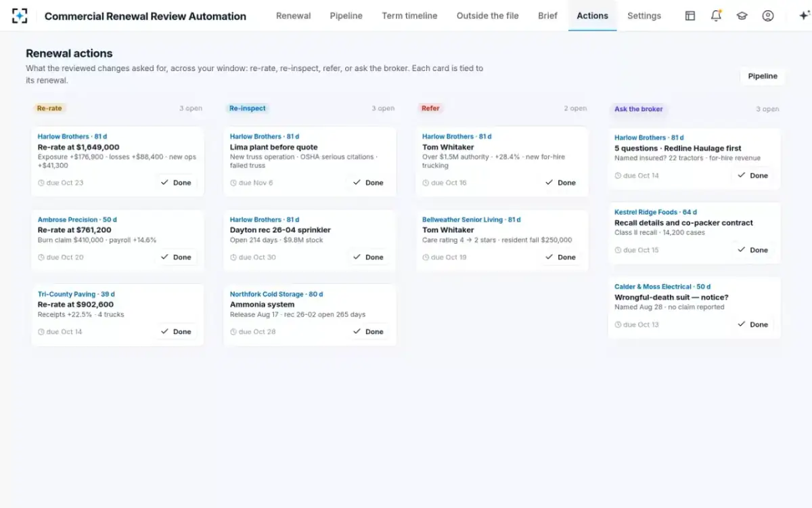Open Tri-County Paving · 39 d link

pos(76,294)
